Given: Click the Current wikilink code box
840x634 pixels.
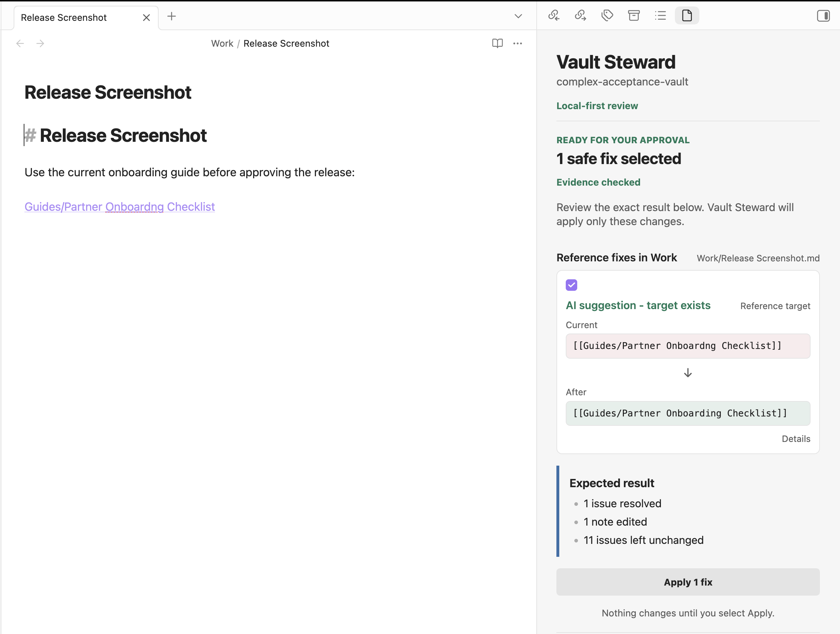Looking at the screenshot, I should point(688,346).
